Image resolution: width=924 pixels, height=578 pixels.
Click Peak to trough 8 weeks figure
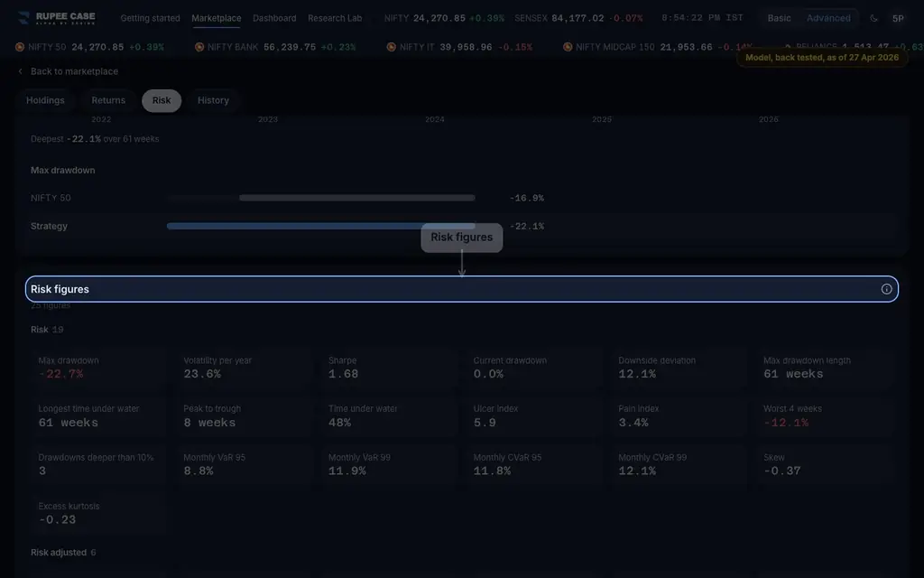(x=243, y=416)
